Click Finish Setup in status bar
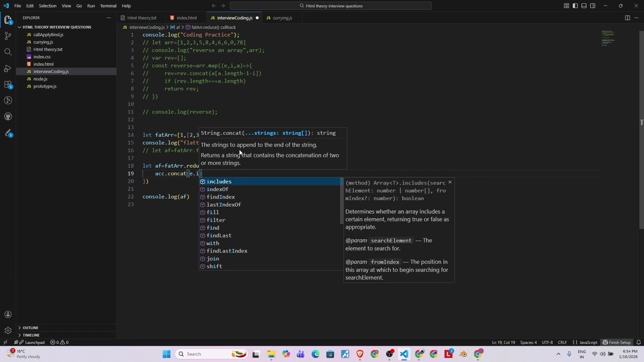 pyautogui.click(x=617, y=342)
